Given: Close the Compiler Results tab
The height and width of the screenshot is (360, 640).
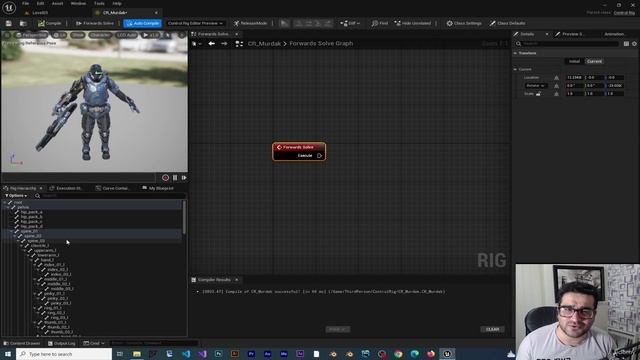Looking at the screenshot, I should (237, 280).
